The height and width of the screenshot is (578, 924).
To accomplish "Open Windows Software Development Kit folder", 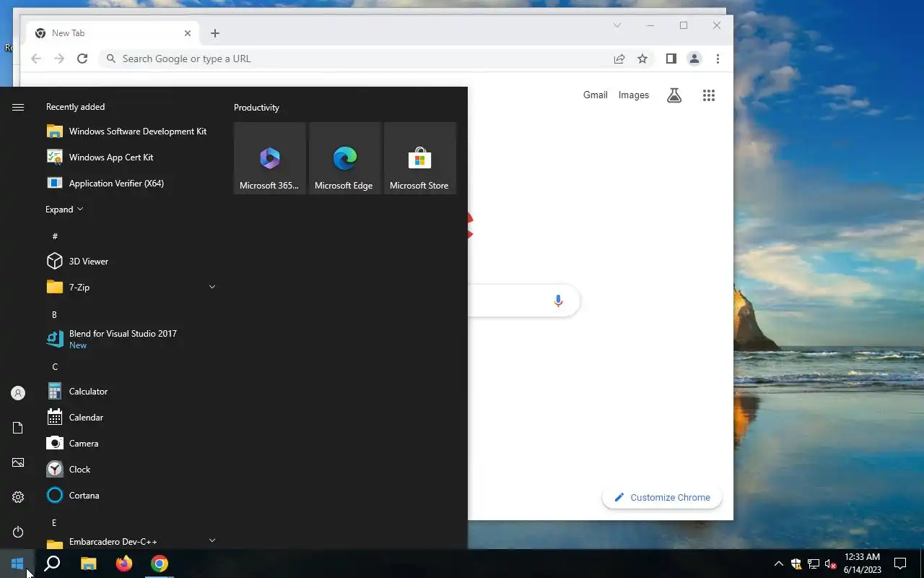I will pos(131,131).
